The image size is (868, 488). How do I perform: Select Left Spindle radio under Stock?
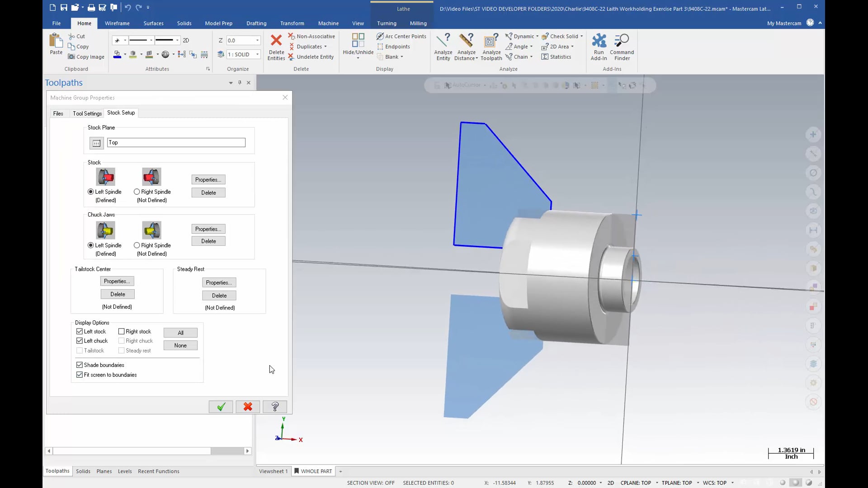[x=91, y=192]
